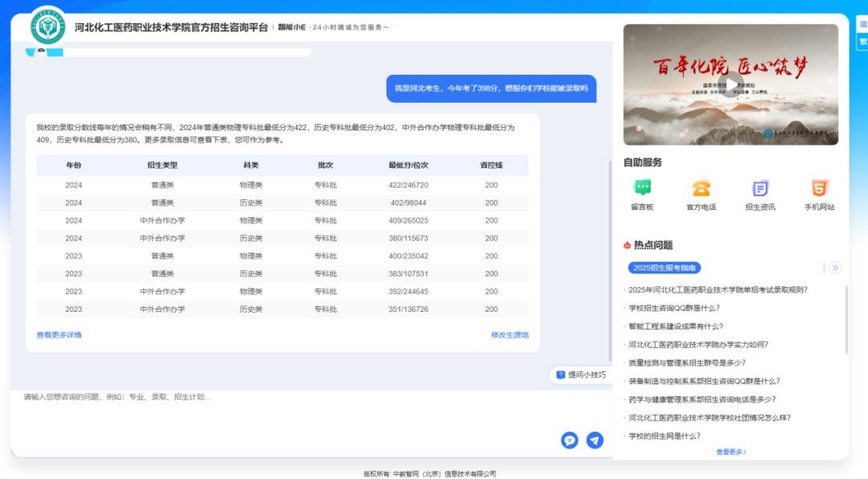
Task: Switch to simplified Chinese with 简 toggle
Action: point(862,25)
